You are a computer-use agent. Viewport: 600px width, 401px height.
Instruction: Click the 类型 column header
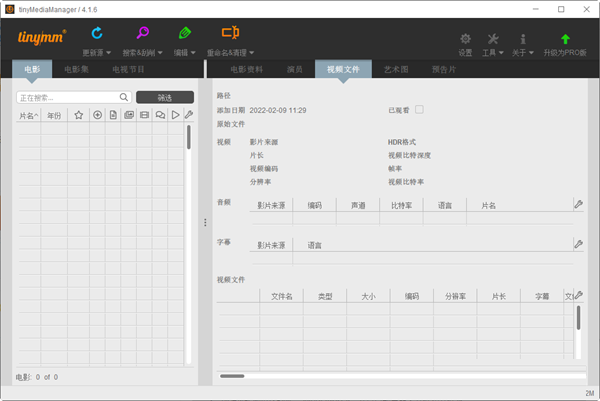point(325,296)
